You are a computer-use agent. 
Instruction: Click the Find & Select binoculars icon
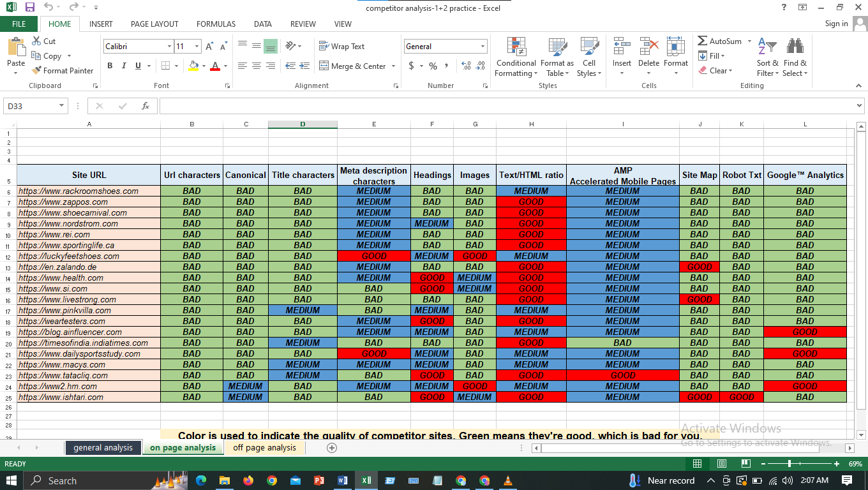[x=795, y=47]
